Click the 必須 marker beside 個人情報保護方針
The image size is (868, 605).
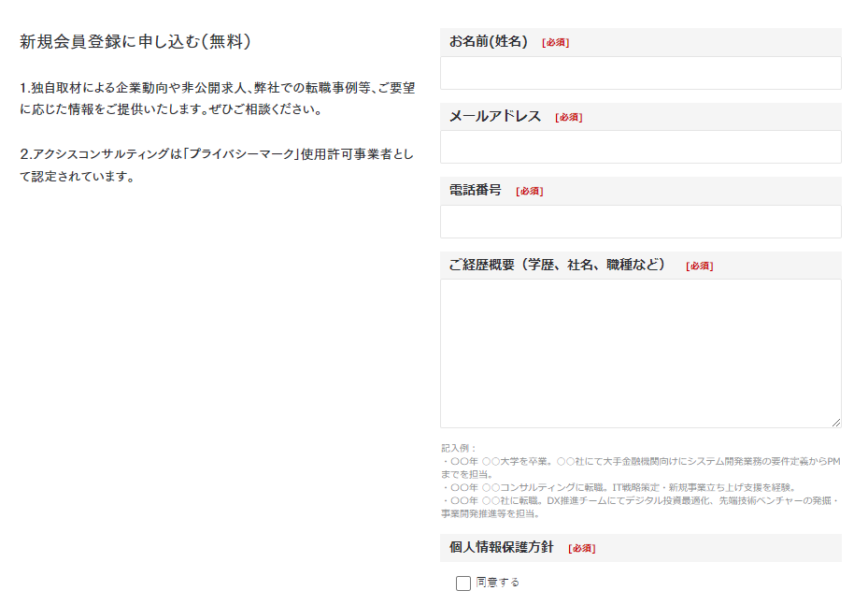click(x=581, y=549)
